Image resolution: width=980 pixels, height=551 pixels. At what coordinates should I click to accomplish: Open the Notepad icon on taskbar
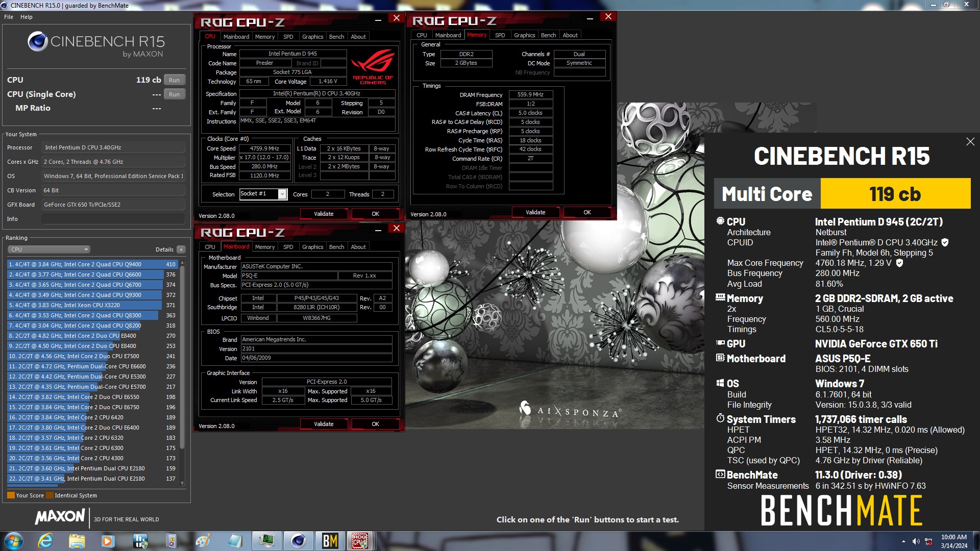[234, 541]
